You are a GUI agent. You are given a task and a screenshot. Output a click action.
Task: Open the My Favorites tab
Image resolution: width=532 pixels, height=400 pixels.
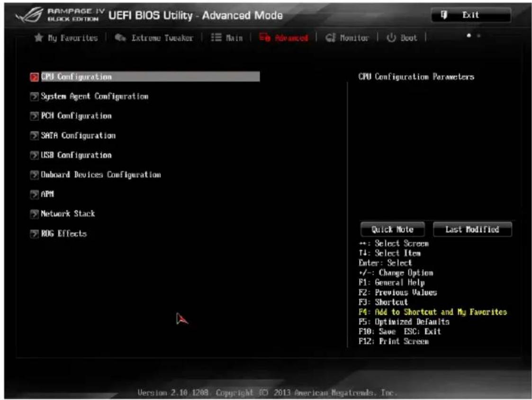click(x=66, y=37)
